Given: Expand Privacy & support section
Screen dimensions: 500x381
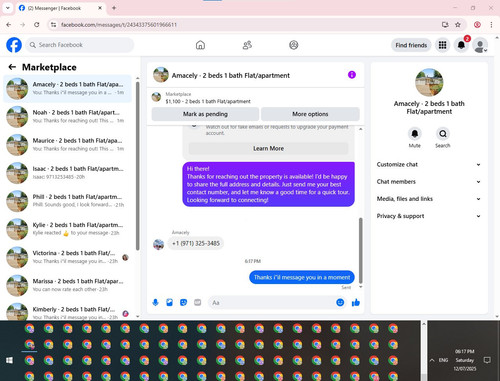Looking at the screenshot, I should (429, 216).
